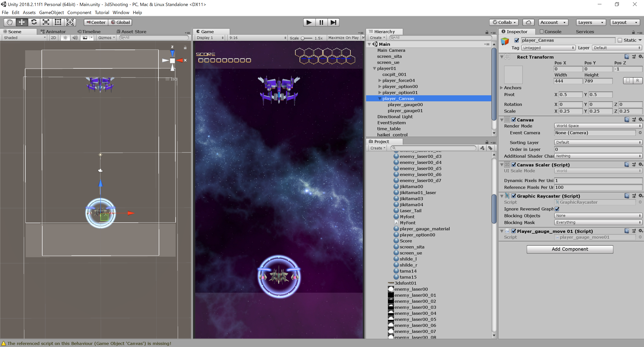Uncheck the player_Canvas active checkbox
Image resolution: width=644 pixels, height=347 pixels.
[x=516, y=40]
